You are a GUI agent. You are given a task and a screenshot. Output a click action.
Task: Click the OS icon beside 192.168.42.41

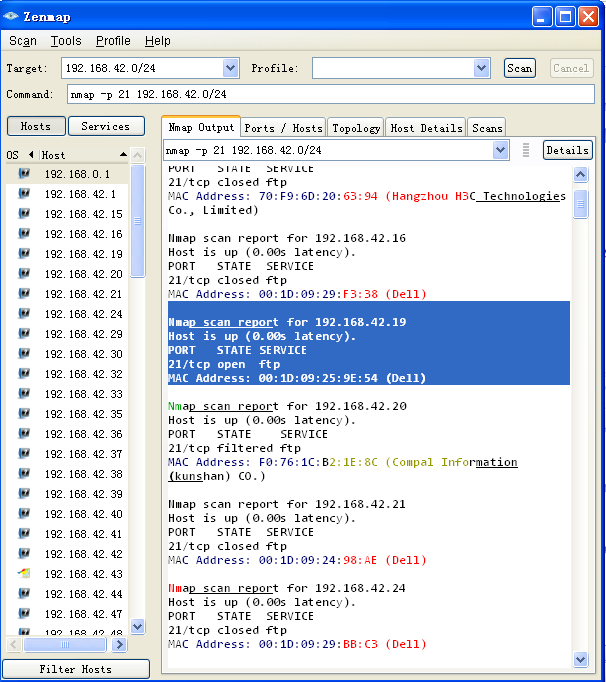point(24,534)
